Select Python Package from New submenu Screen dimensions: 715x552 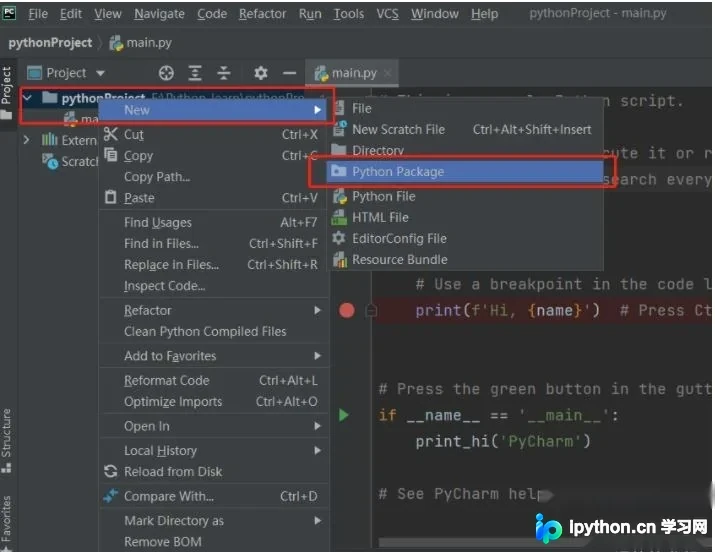point(465,171)
